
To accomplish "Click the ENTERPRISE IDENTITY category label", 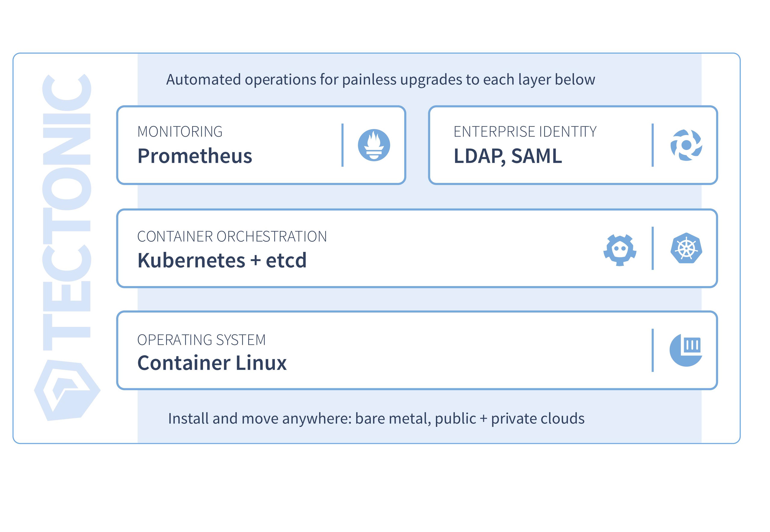I will coord(525,132).
